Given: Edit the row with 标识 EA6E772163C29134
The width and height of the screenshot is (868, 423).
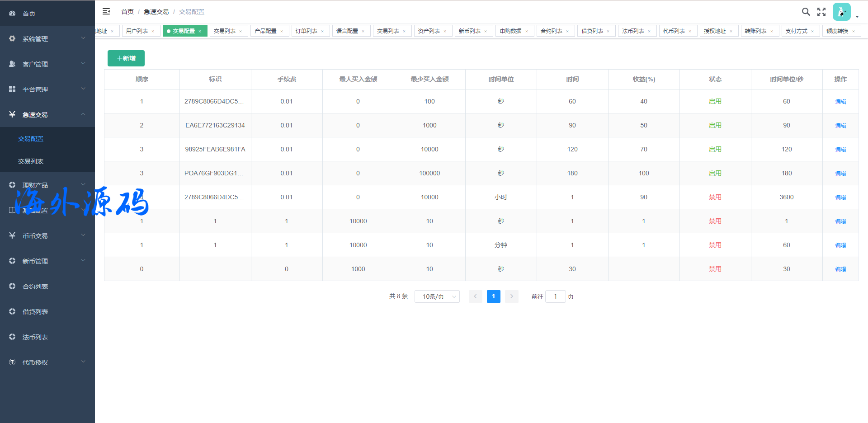Looking at the screenshot, I should tap(840, 126).
